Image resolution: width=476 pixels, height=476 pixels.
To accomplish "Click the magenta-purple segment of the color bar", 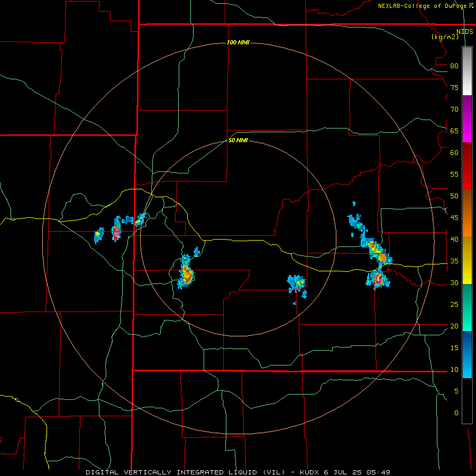I will pyautogui.click(x=467, y=118).
